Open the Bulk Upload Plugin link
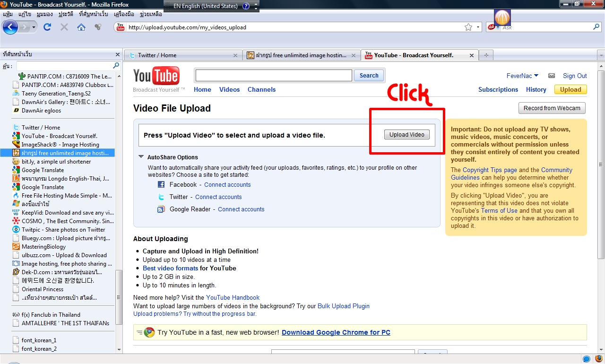The image size is (605, 364). 344,306
